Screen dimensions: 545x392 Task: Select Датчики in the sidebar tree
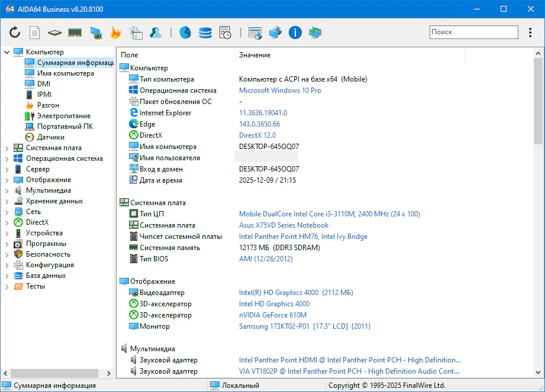pyautogui.click(x=51, y=137)
